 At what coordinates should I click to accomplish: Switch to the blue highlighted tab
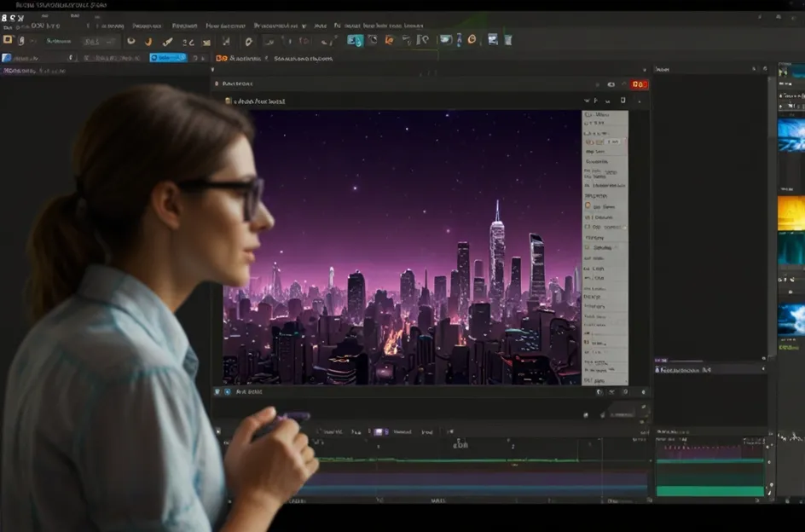(168, 58)
